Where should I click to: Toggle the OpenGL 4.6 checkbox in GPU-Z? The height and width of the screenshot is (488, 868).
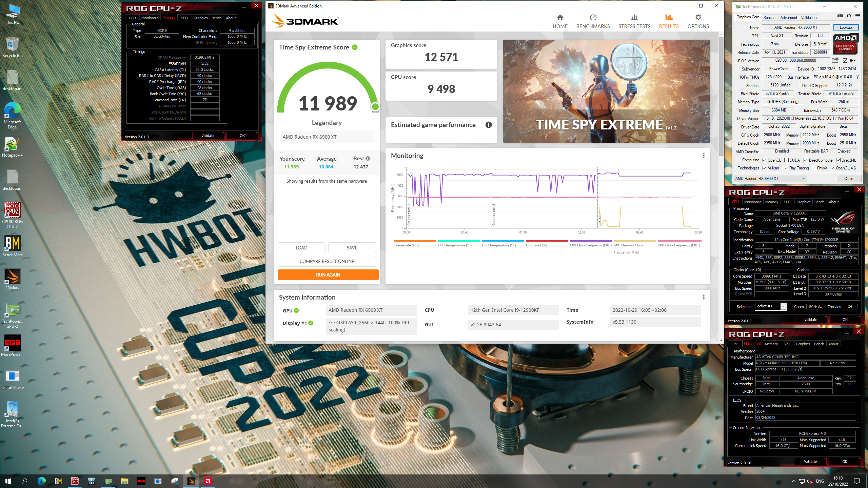pos(833,168)
